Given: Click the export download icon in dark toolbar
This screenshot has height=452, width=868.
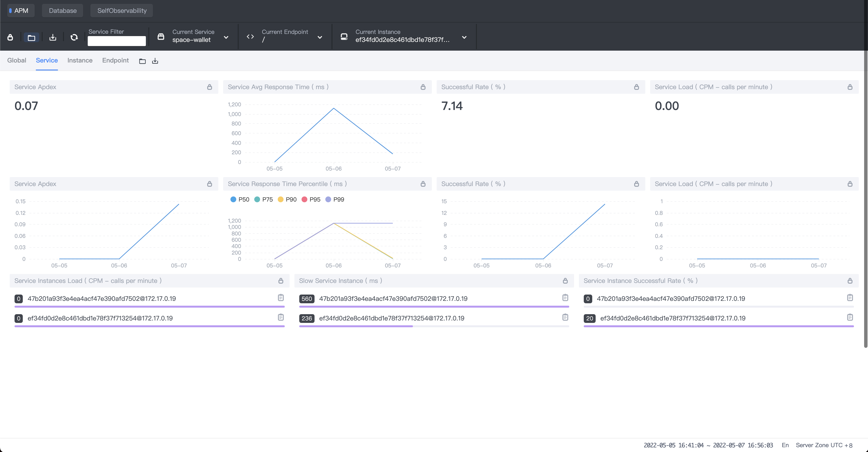Looking at the screenshot, I should 53,37.
